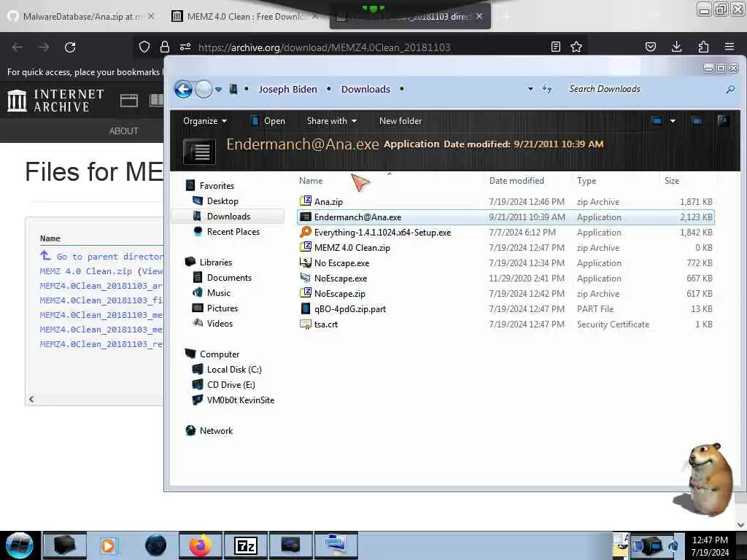
Task: Select Ana.zip file icon
Action: 306,201
